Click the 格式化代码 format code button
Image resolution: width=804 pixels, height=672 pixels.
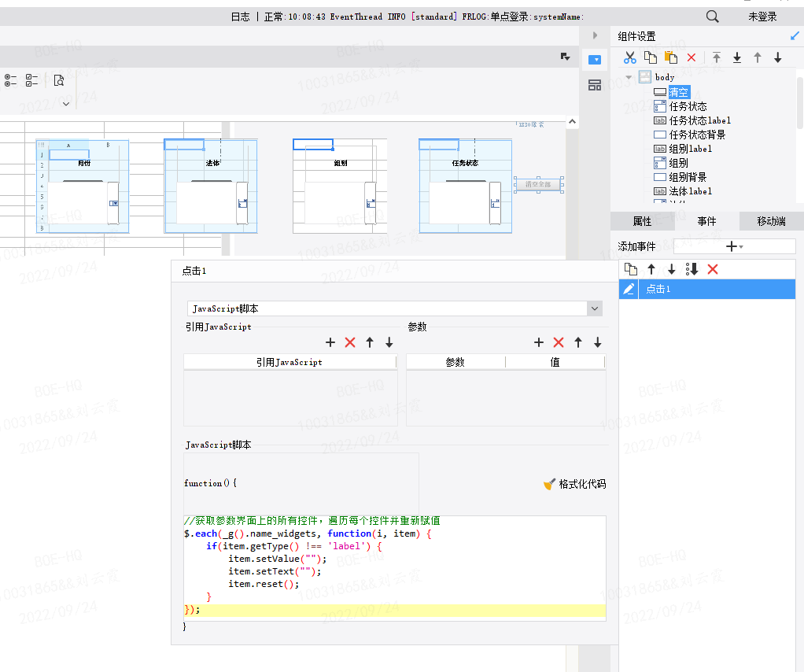point(575,484)
